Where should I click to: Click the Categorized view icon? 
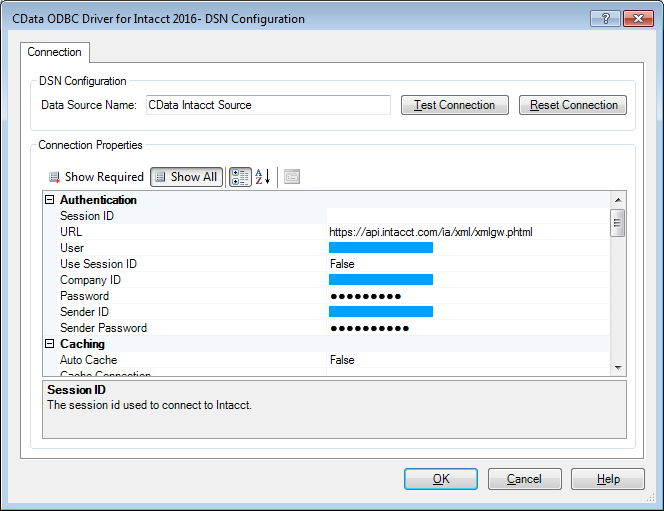point(240,177)
